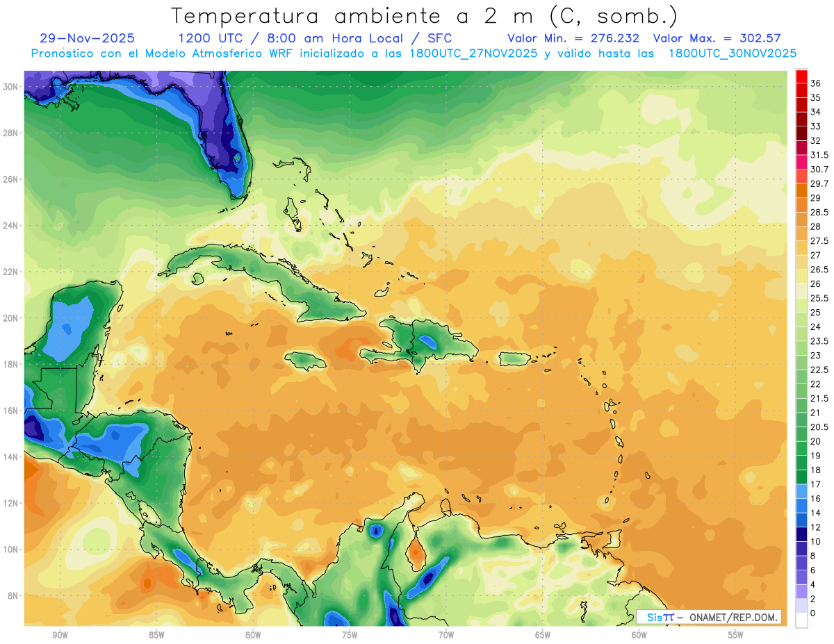
Task: Click latitude axis label "24N"
Action: click(10, 226)
